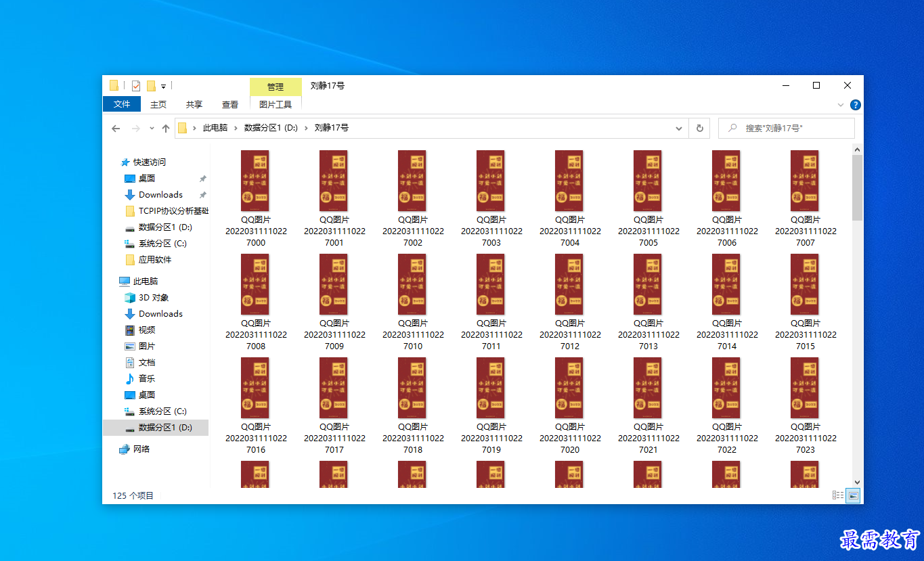Select image QQ图片20220311110227000
This screenshot has height=561, width=924.
point(256,198)
